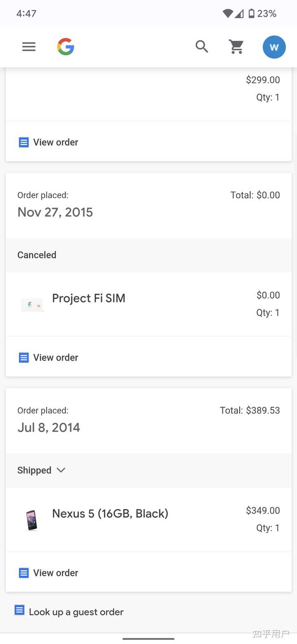Screen dimensions: 297x644
Task: Select Nexus 5 (16GB, Black) product title
Action: pos(110,514)
